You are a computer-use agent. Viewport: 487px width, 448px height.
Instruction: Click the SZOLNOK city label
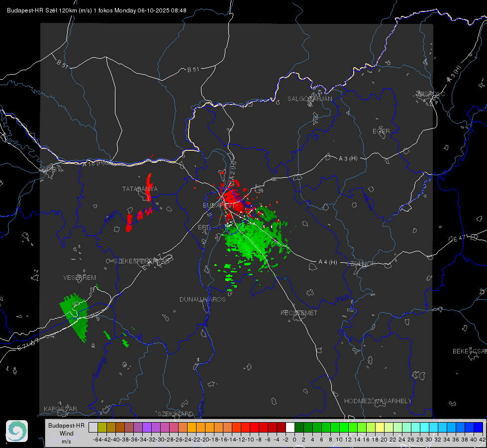click(x=362, y=264)
